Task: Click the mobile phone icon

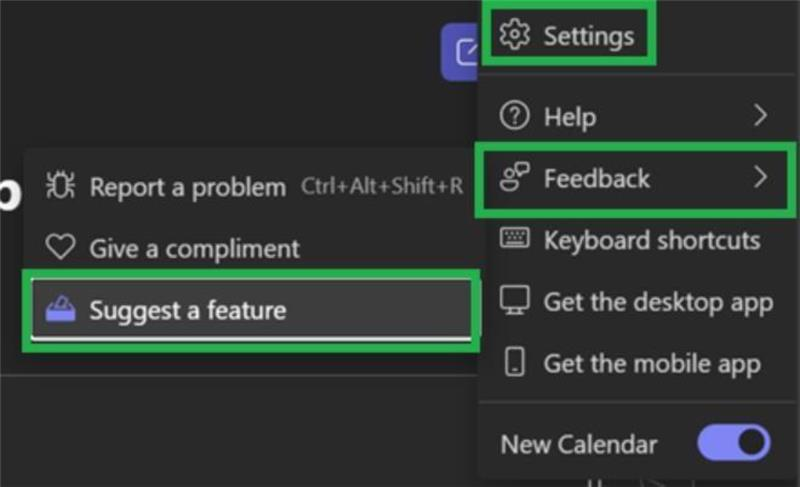Action: click(514, 362)
